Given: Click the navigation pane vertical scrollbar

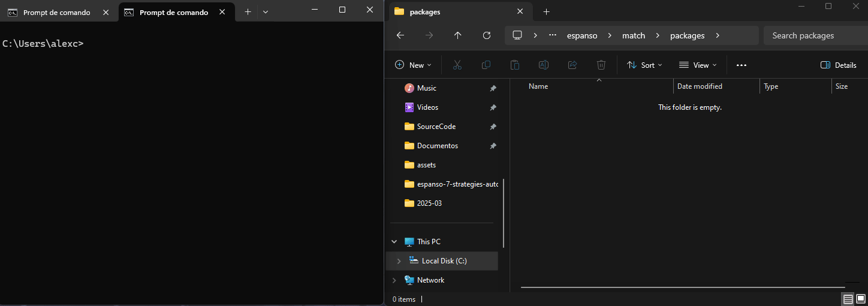Looking at the screenshot, I should [x=504, y=213].
